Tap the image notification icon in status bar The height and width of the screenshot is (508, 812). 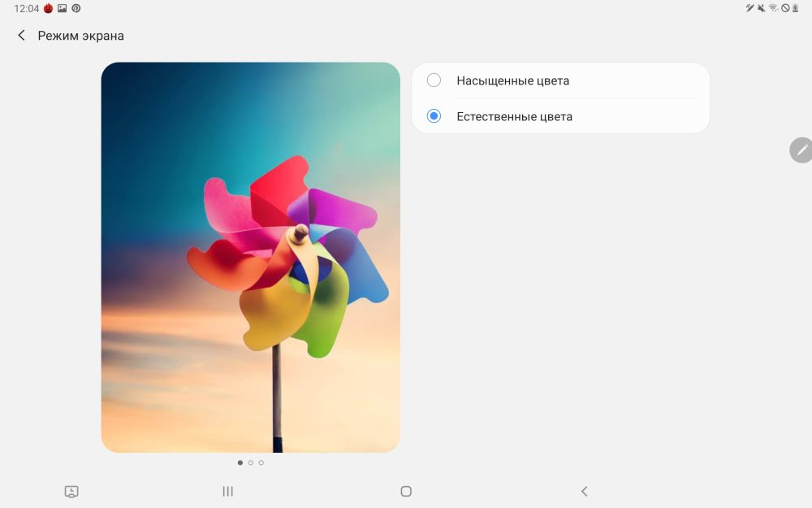[62, 8]
